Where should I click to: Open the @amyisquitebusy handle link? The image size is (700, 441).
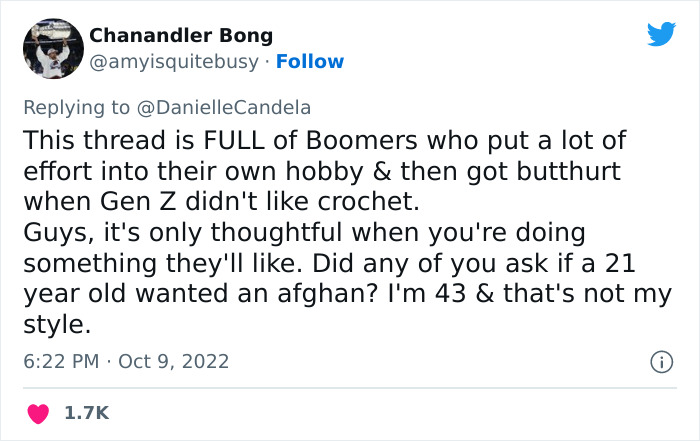175,62
